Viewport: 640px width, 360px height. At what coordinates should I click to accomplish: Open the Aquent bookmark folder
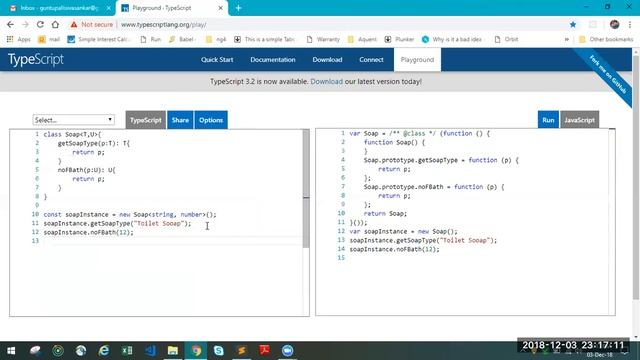coord(362,39)
